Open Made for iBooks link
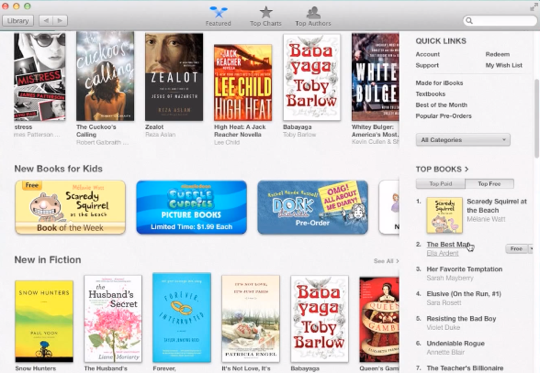 [x=439, y=83]
